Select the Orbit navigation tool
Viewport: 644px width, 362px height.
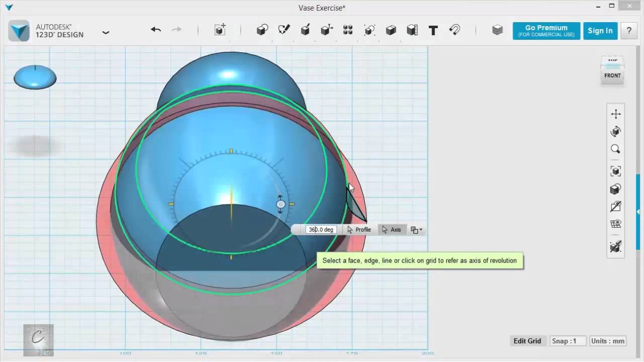click(x=616, y=132)
